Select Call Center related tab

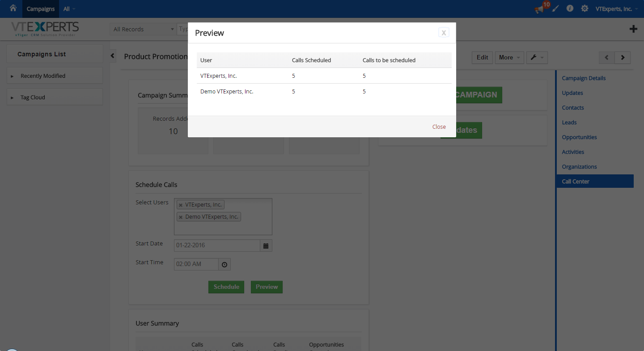pyautogui.click(x=595, y=181)
